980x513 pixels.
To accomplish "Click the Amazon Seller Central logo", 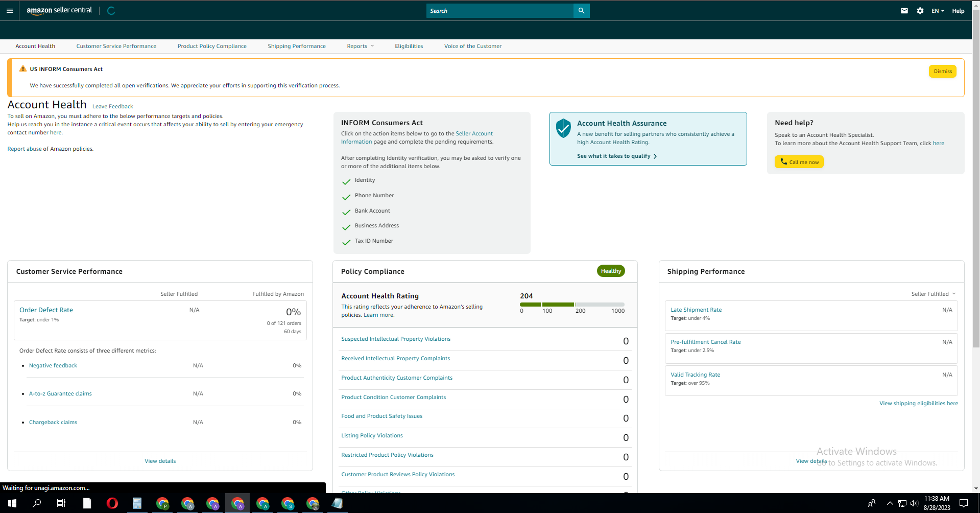I will pyautogui.click(x=59, y=11).
